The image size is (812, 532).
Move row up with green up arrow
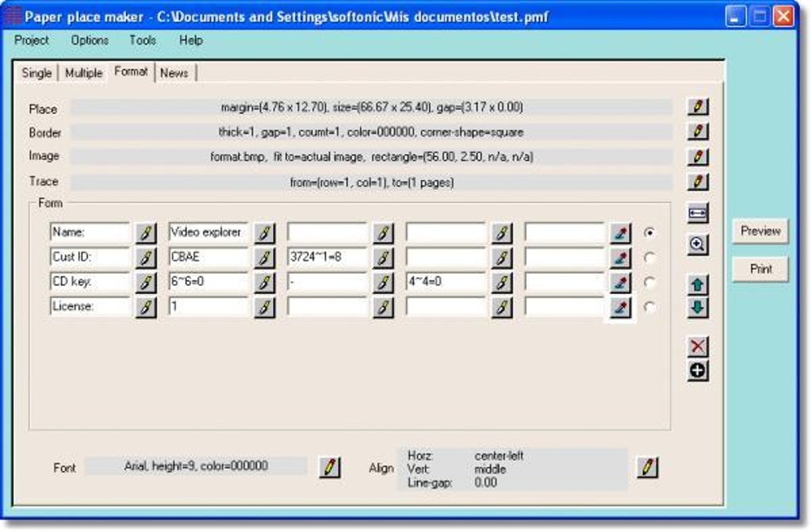(697, 284)
